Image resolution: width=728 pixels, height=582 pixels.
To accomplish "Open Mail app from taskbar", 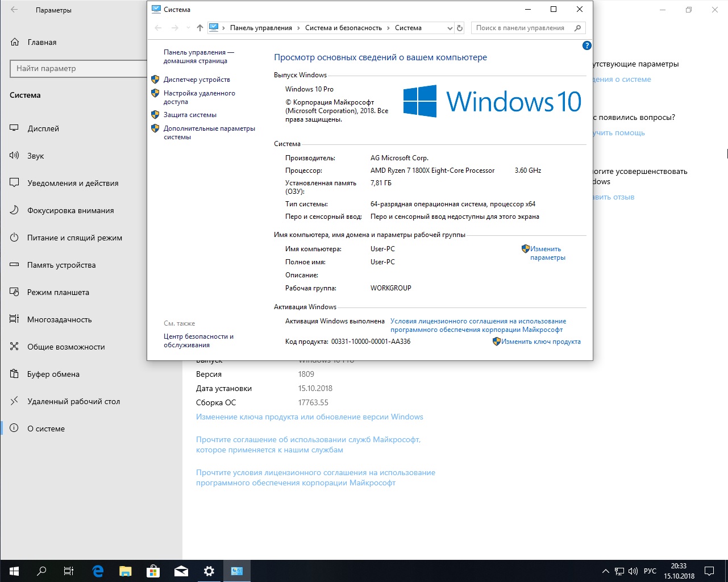I will 181,571.
